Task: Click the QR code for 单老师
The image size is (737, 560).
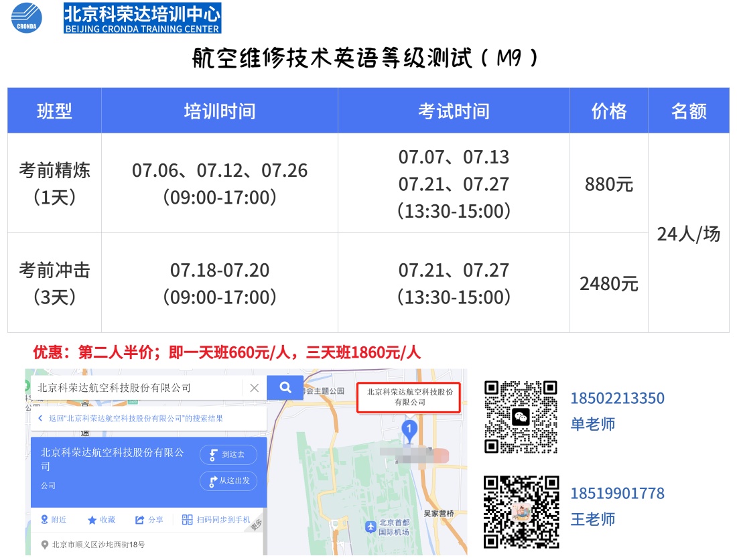Action: click(521, 417)
